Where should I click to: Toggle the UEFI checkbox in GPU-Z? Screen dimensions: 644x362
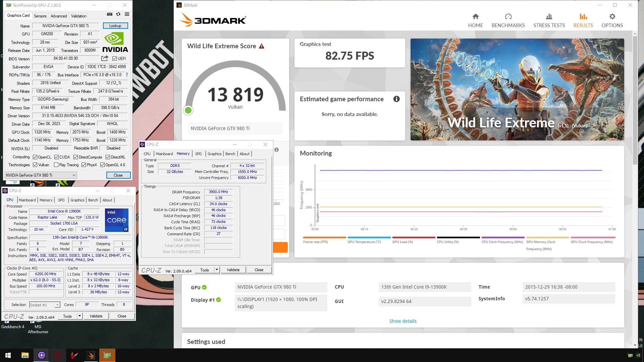pyautogui.click(x=114, y=58)
